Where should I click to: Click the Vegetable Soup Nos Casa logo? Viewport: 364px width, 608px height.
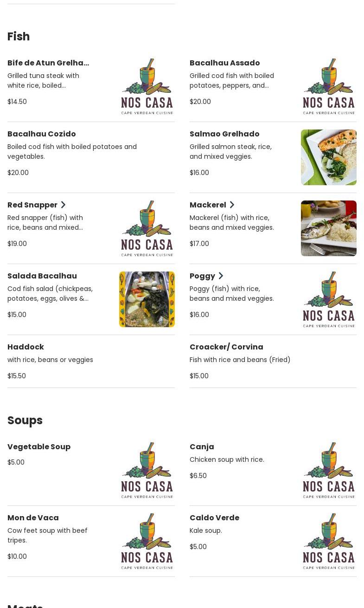click(147, 470)
